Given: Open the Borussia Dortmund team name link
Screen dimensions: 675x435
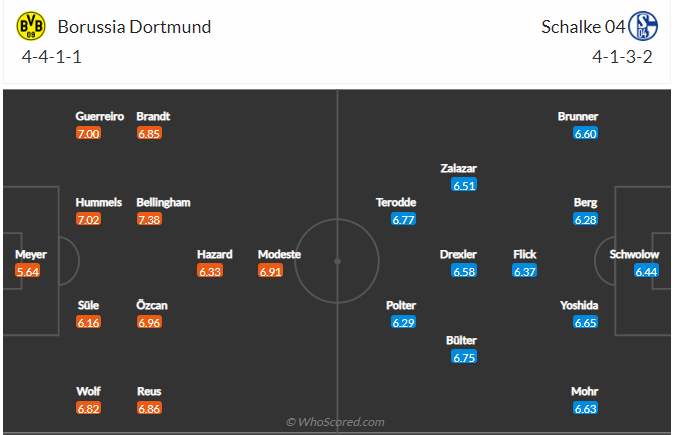Looking at the screenshot, I should tap(135, 27).
